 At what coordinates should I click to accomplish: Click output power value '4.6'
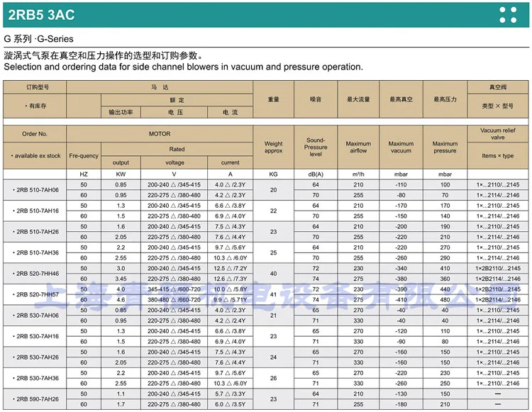click(121, 300)
